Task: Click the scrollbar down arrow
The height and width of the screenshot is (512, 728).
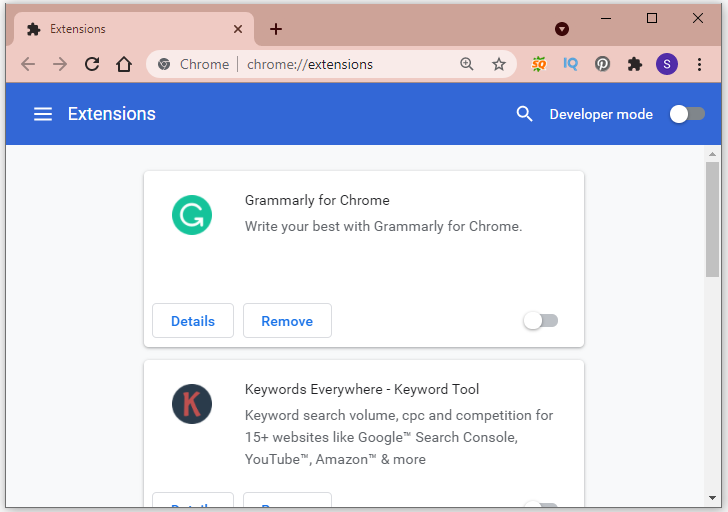Action: tap(712, 498)
